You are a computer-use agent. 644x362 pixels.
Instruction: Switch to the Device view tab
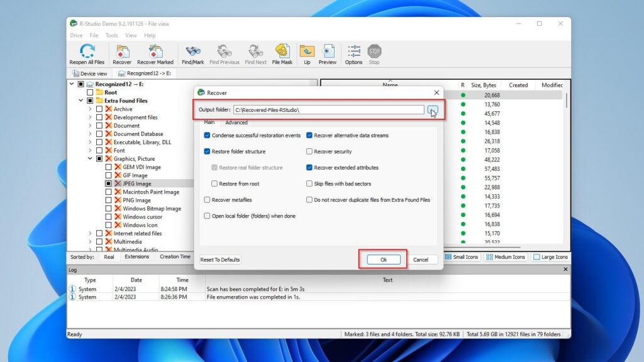(89, 74)
